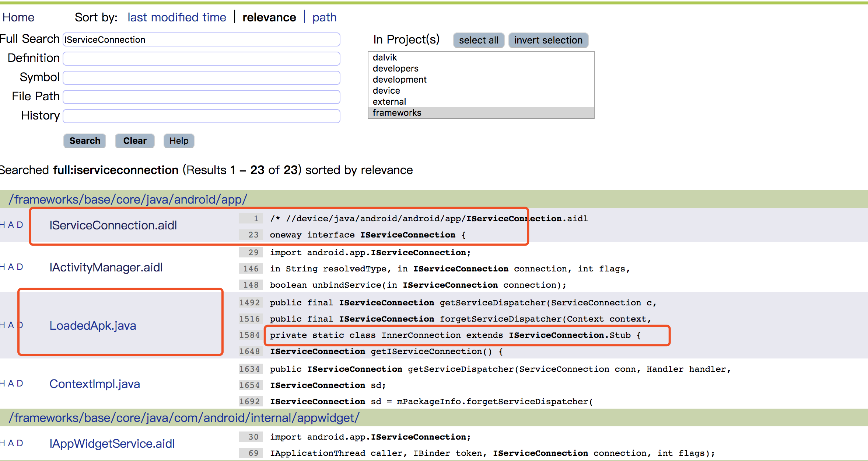The height and width of the screenshot is (461, 868).
Task: Choose external in project list
Action: tap(389, 102)
